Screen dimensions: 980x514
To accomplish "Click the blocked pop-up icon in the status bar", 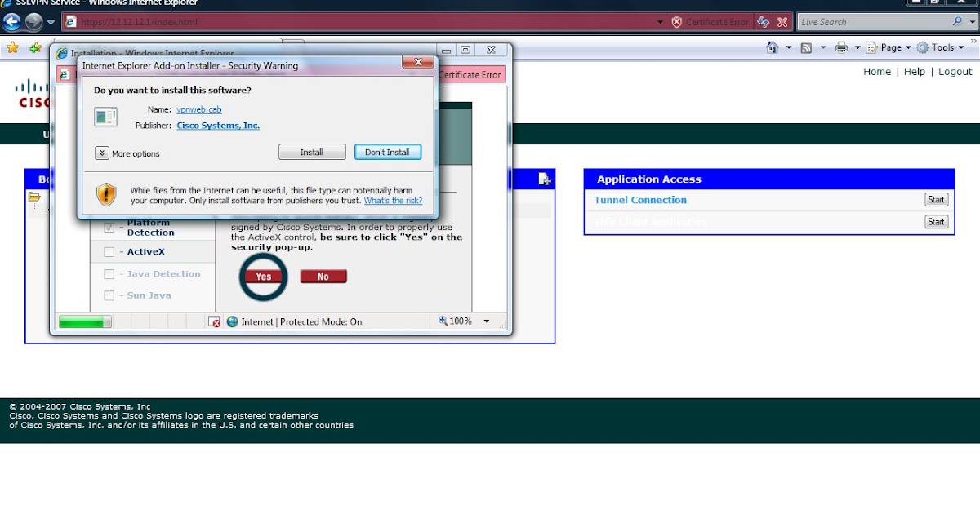I will coord(214,322).
